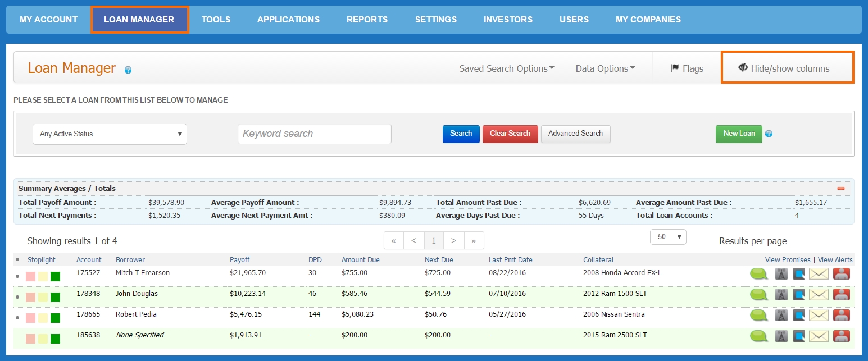Select the Loan Manager menu tab

tap(139, 20)
